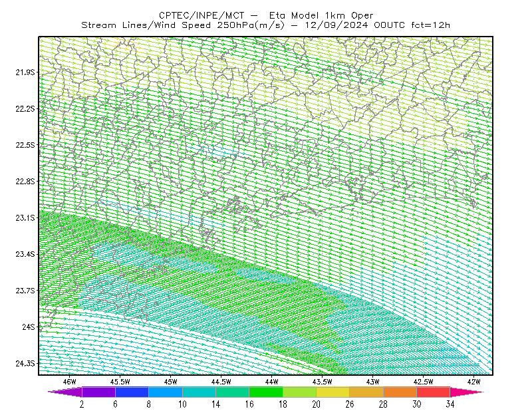
Task: Click the purple left arrow legend end
Action: [x=65, y=392]
